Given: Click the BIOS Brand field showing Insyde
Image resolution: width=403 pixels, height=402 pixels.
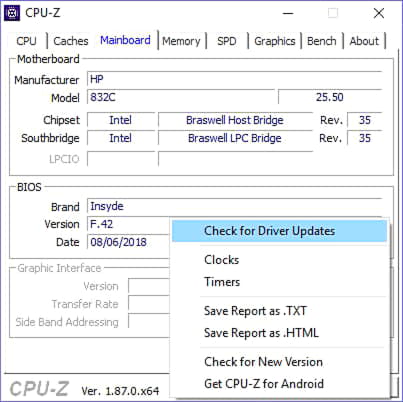Looking at the screenshot, I should (x=234, y=206).
